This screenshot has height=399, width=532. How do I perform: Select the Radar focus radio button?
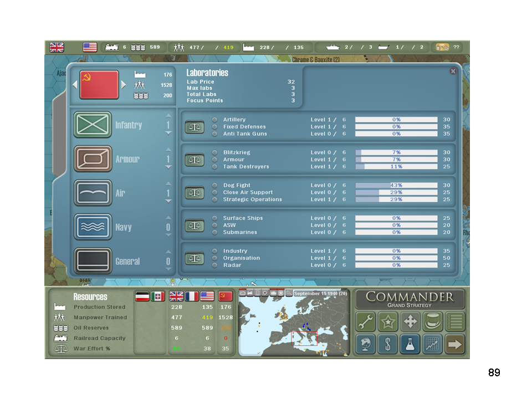click(x=214, y=265)
